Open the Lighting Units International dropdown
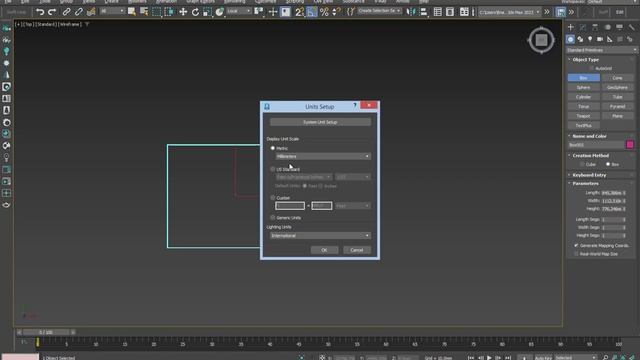 coord(320,236)
